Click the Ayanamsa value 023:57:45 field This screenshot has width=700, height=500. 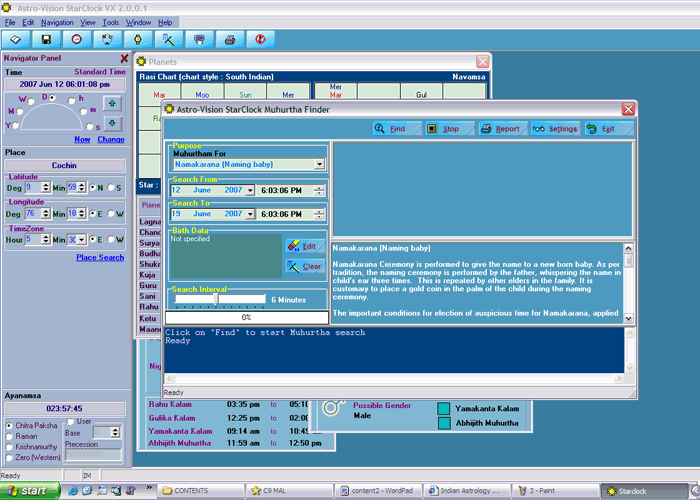65,408
